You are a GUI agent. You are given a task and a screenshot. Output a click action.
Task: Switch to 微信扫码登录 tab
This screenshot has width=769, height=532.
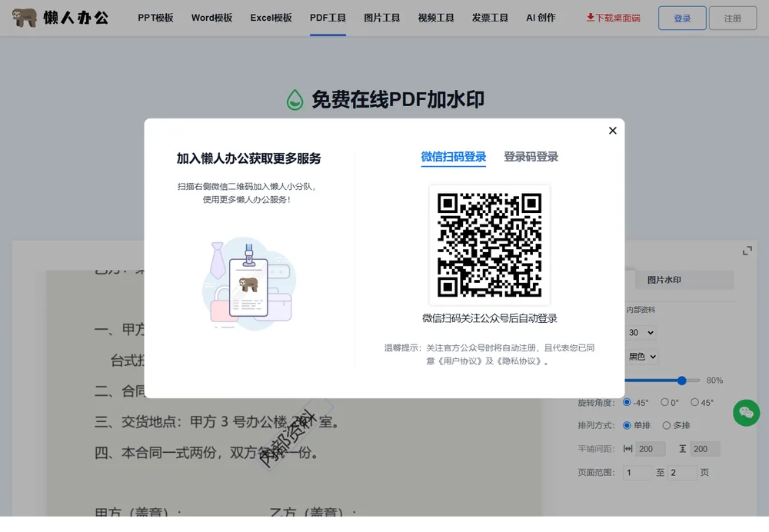453,157
